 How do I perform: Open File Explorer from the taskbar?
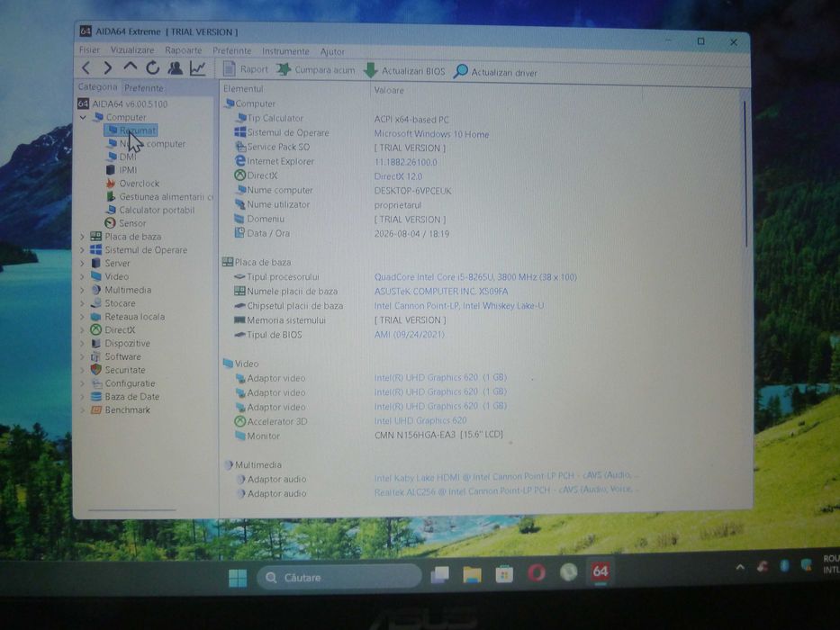tap(472, 574)
